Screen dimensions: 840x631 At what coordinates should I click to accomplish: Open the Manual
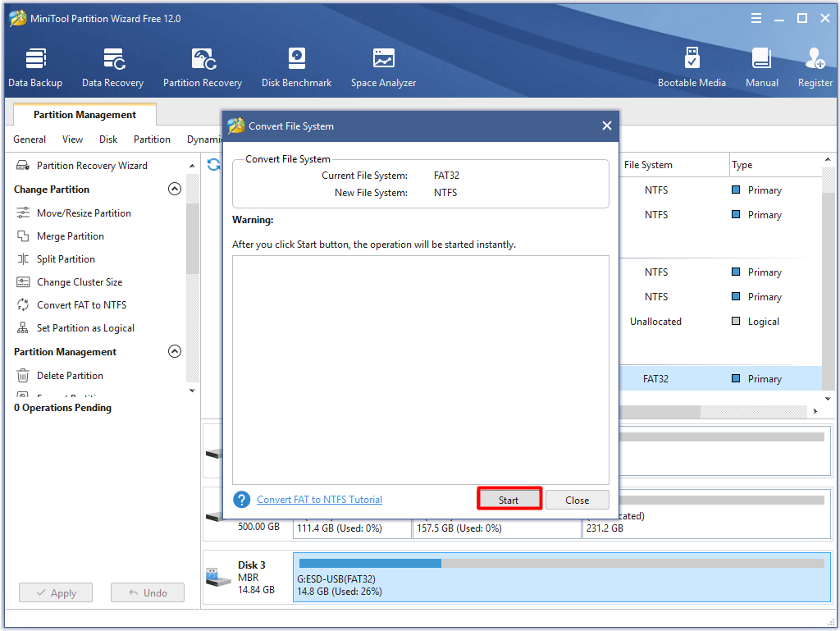[x=762, y=67]
